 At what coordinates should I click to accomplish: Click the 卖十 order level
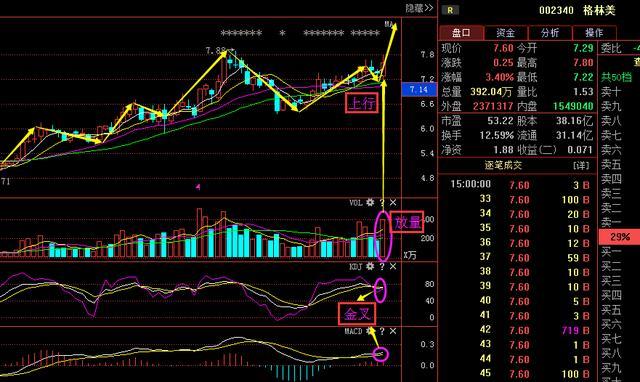[611, 92]
